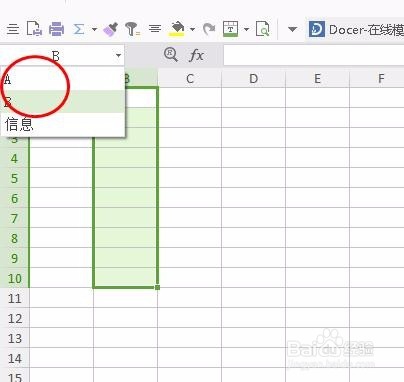The height and width of the screenshot is (382, 404).
Task: Select the Format Painter brush icon
Action: [x=110, y=29]
